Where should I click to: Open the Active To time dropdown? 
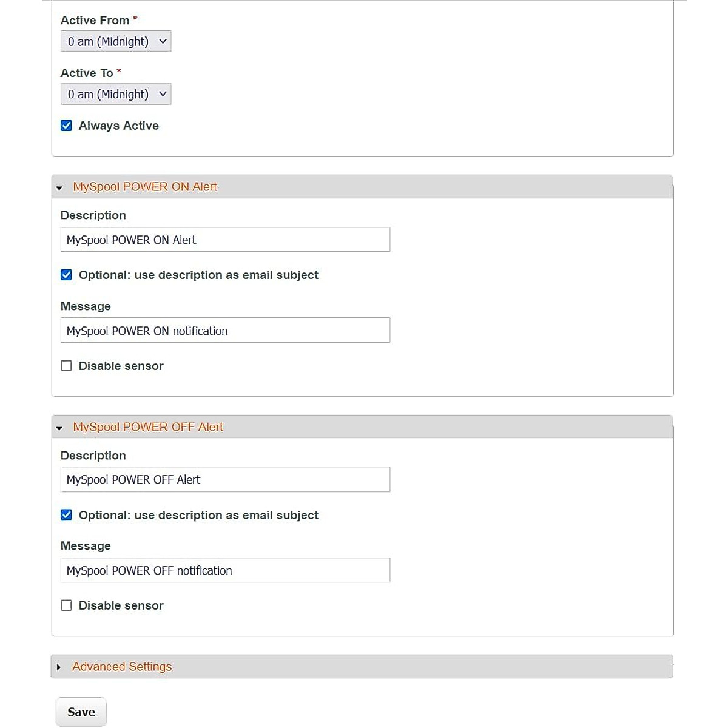coord(116,94)
